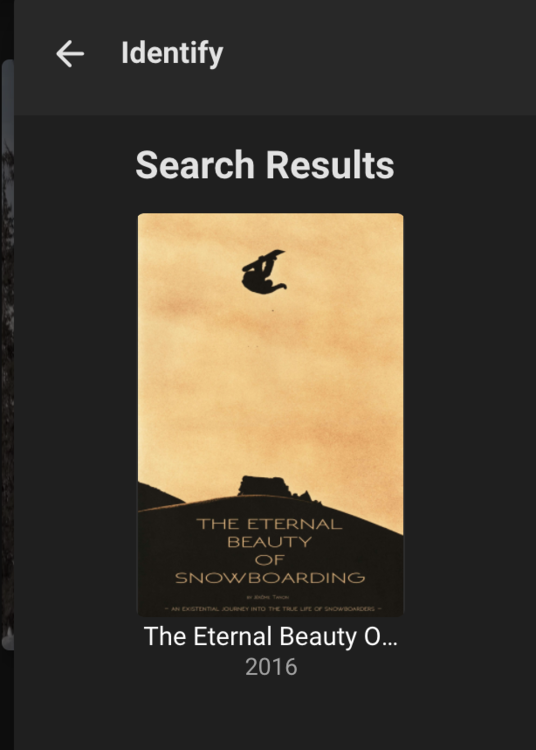Click the poster's 'SNOWBOARDING' title text
This screenshot has height=750, width=536.
click(x=270, y=578)
